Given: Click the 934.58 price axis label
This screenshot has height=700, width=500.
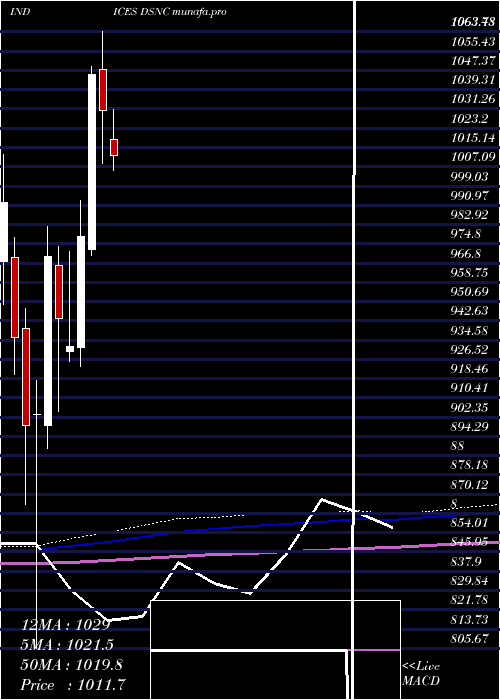Looking at the screenshot, I should [x=470, y=330].
